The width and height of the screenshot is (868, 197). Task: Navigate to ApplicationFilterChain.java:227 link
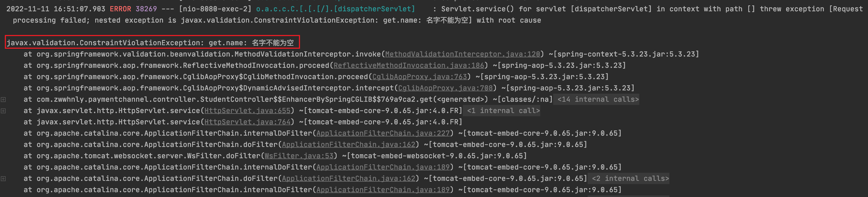383,133
